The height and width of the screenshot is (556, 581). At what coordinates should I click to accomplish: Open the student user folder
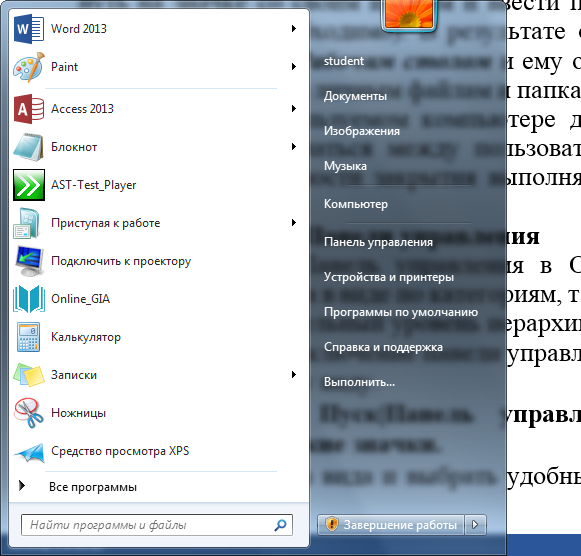344,61
